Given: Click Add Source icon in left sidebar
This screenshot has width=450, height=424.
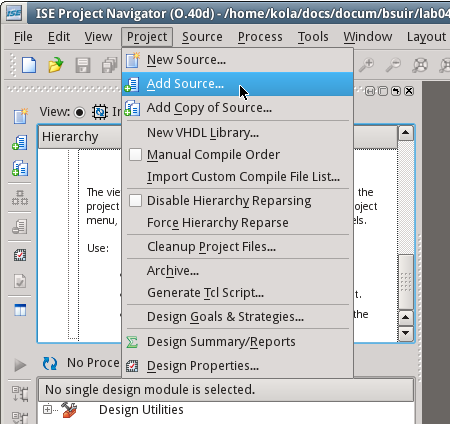Looking at the screenshot, I should click(20, 142).
